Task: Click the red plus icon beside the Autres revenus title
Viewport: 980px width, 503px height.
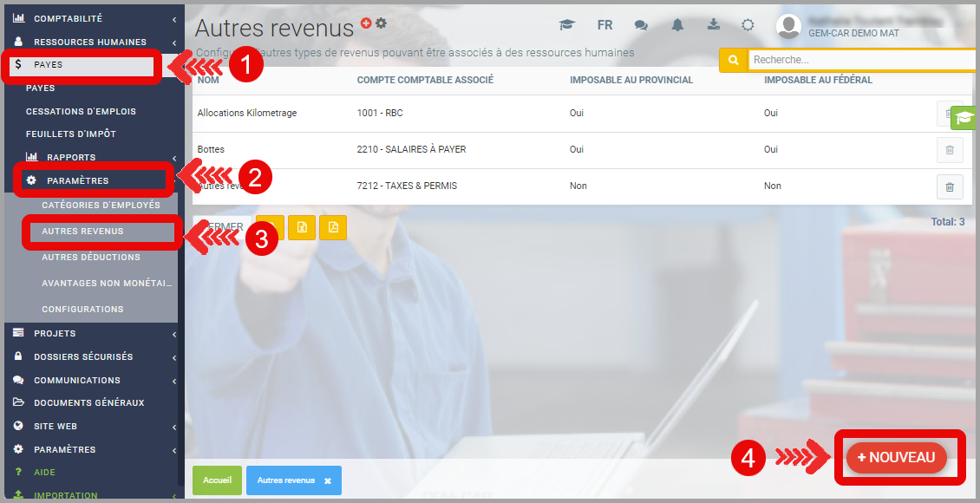Action: tap(366, 23)
